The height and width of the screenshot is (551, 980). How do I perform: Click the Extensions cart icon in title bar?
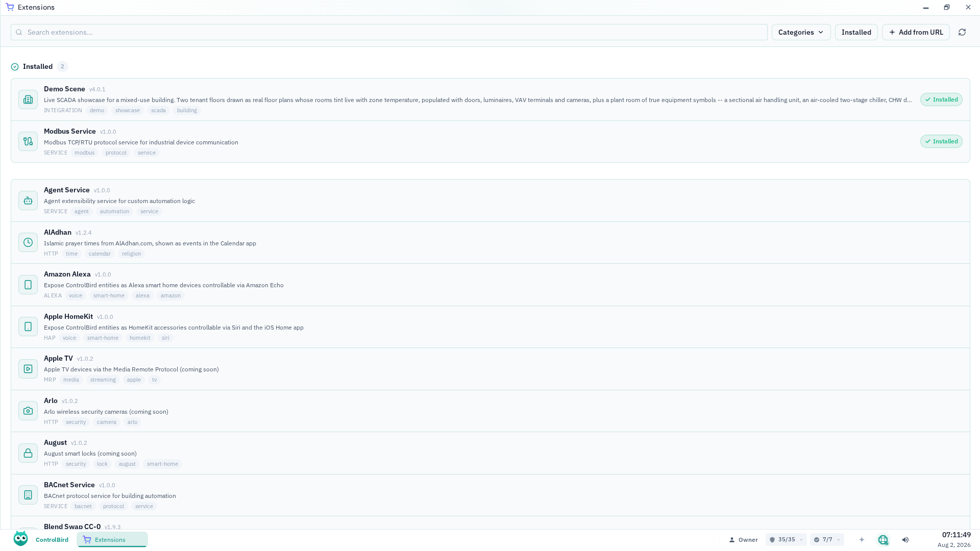[10, 7]
